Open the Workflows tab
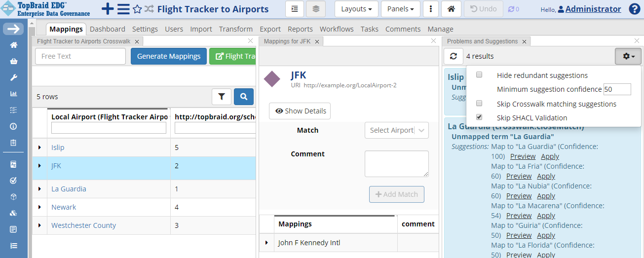This screenshot has height=258, width=644. click(x=337, y=29)
